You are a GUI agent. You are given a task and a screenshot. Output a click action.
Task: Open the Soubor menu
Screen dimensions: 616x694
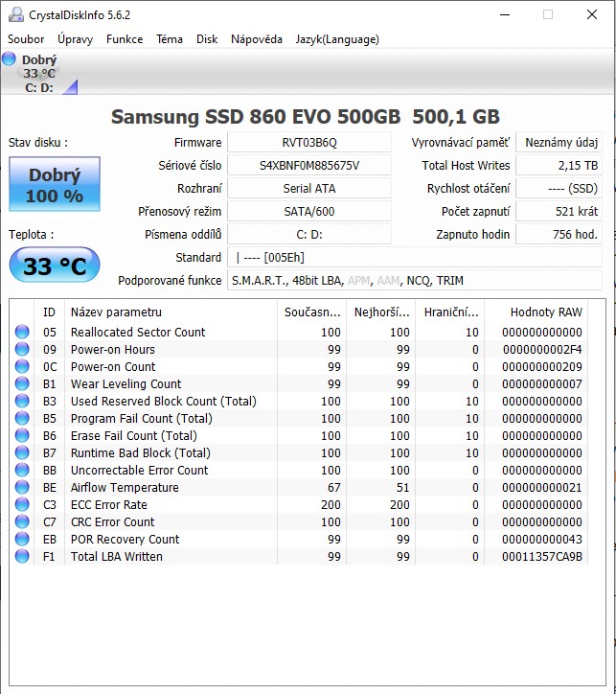26,39
